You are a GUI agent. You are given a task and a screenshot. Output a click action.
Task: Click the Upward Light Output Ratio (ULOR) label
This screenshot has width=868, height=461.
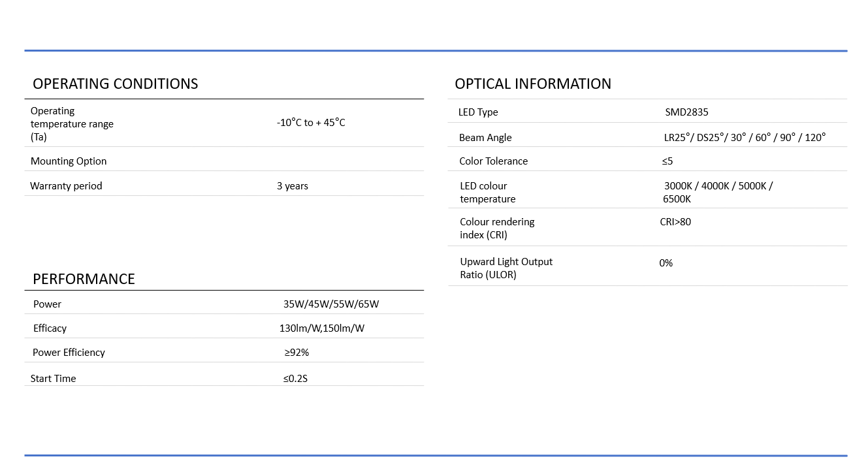[x=506, y=268]
